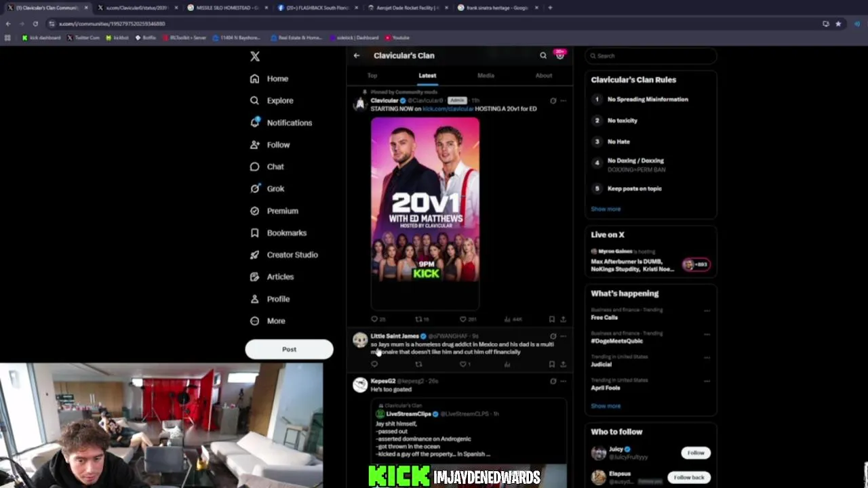Open the kick dashboard bookmark
This screenshot has width=868, height=488.
[x=41, y=38]
